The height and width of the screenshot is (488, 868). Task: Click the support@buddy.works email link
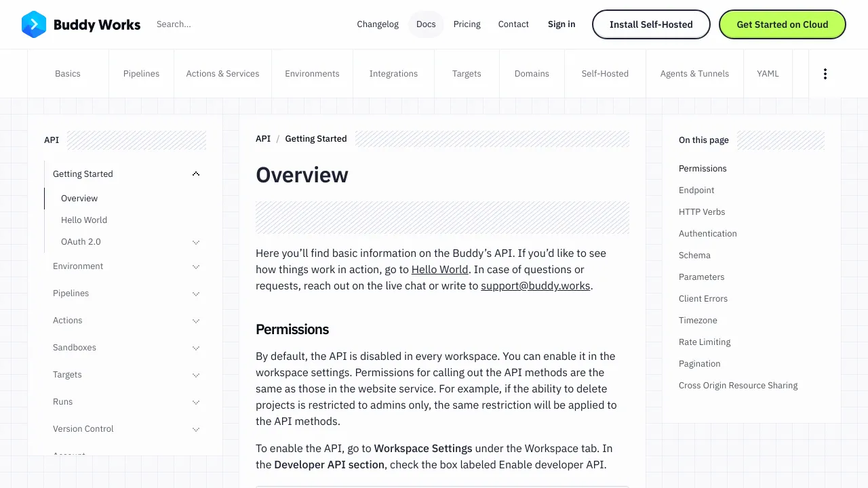pos(536,285)
